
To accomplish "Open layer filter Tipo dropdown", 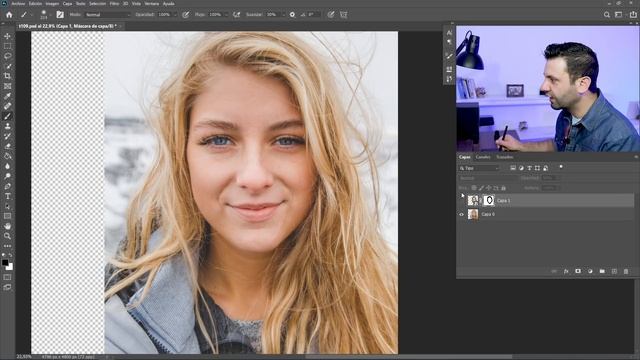I will coord(479,168).
